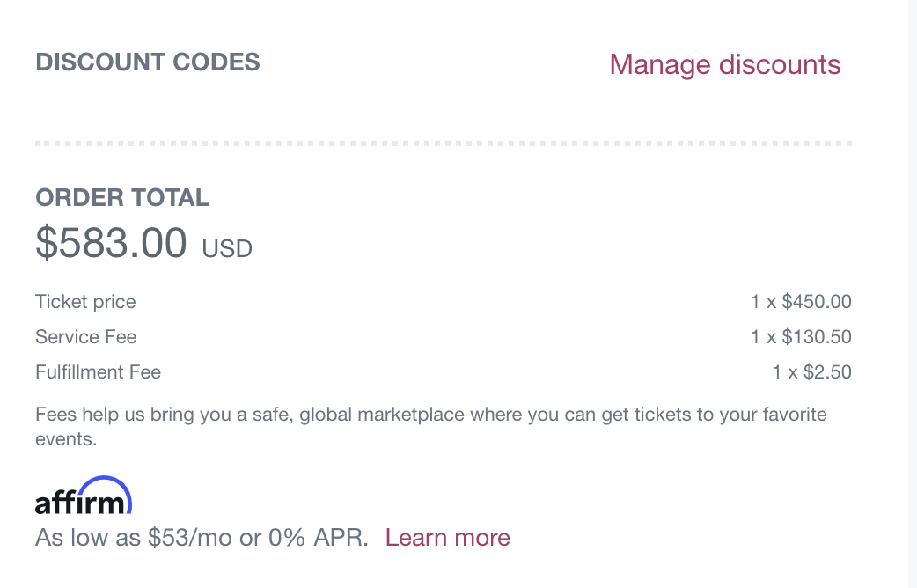Click the 1 x $450.00 ticket amount

click(801, 302)
